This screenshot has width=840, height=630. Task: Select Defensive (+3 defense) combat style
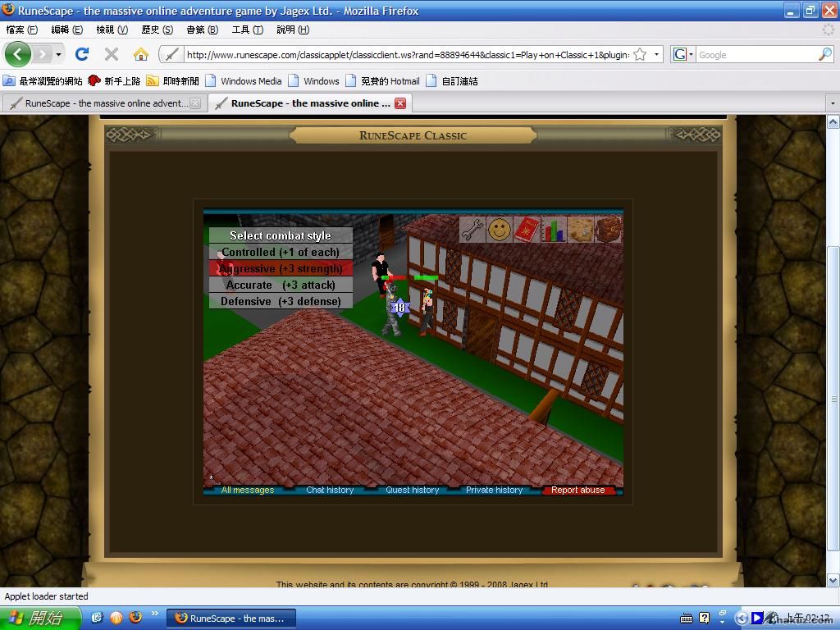pos(281,301)
